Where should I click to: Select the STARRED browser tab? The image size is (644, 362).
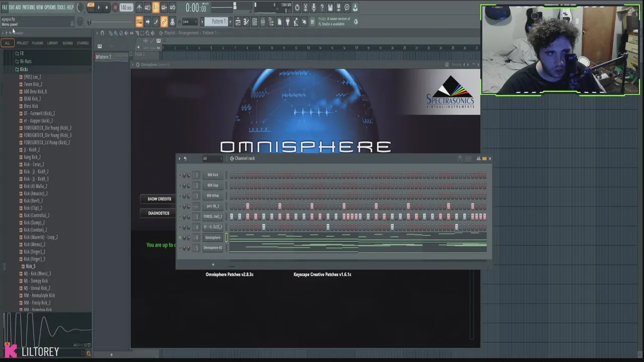click(x=83, y=43)
